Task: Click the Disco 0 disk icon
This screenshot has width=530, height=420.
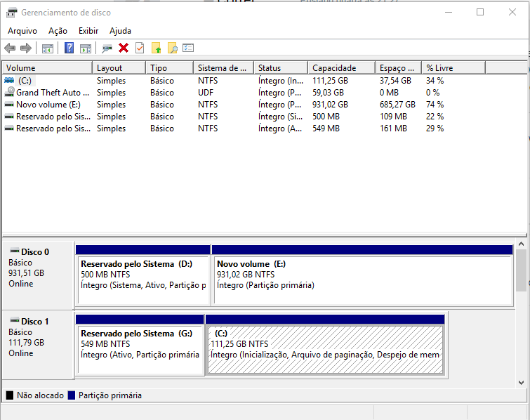Action: (15, 251)
